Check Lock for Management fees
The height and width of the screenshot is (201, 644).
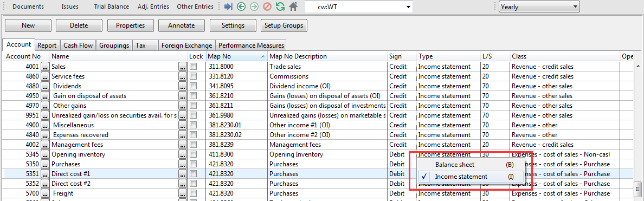pos(194,145)
